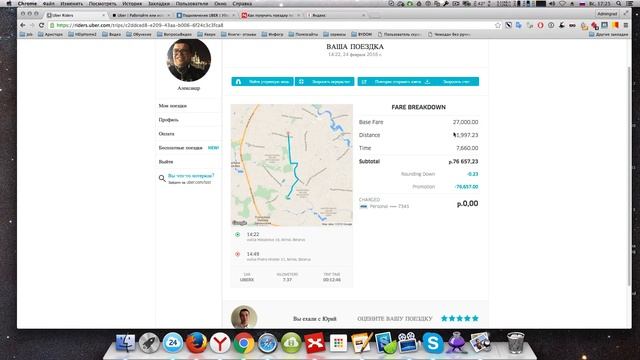This screenshot has height=360, width=640.
Task: Open the Admingrad Chrome profile button
Action: coord(607,14)
